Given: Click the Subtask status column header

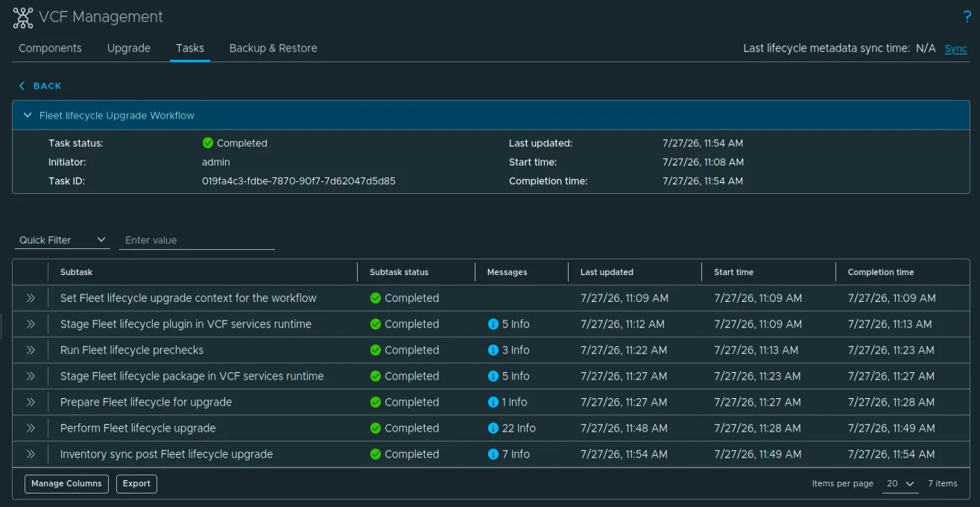Looking at the screenshot, I should pyautogui.click(x=399, y=272).
